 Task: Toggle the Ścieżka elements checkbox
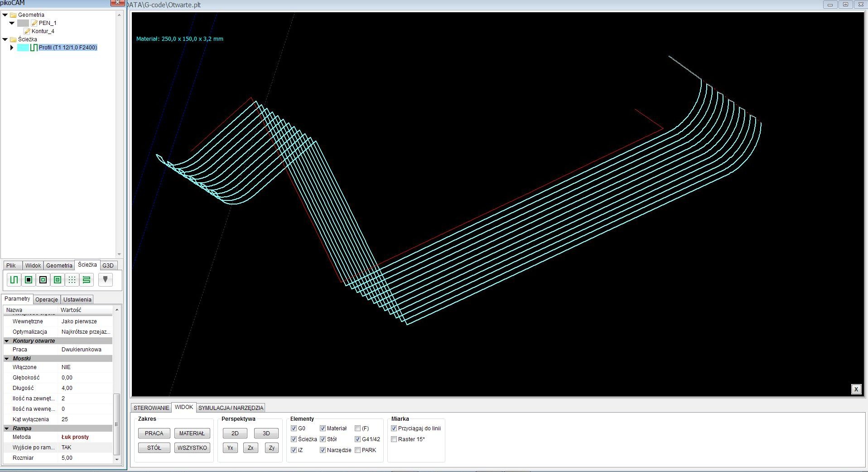[294, 439]
